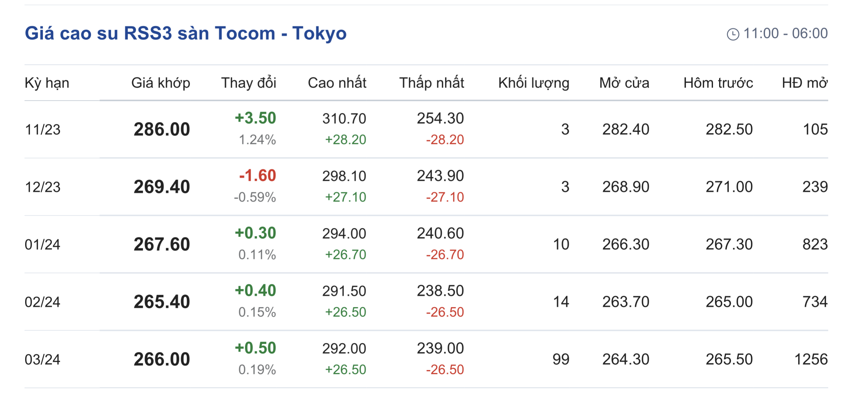The height and width of the screenshot is (401, 868).
Task: Click the 01/24 contract term
Action: (x=42, y=244)
